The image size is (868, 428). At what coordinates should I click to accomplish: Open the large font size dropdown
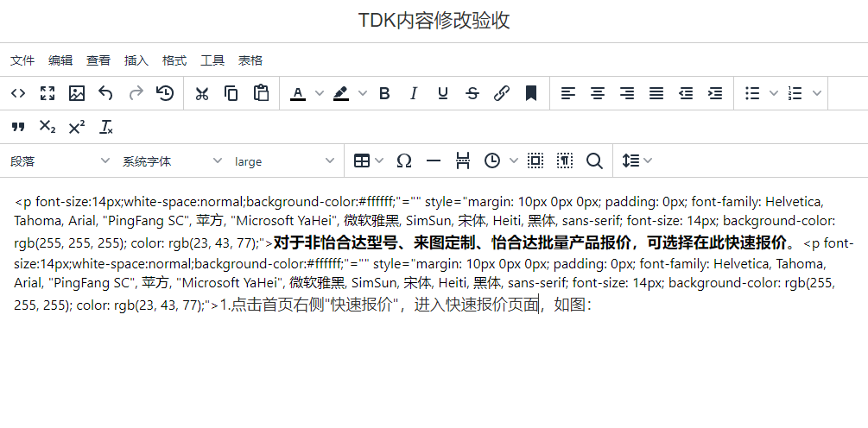tap(284, 160)
